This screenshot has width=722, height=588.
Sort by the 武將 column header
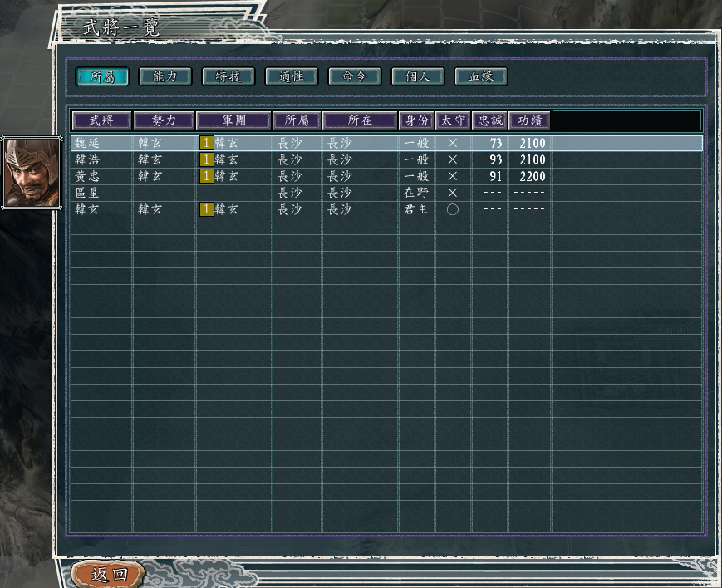click(102, 120)
